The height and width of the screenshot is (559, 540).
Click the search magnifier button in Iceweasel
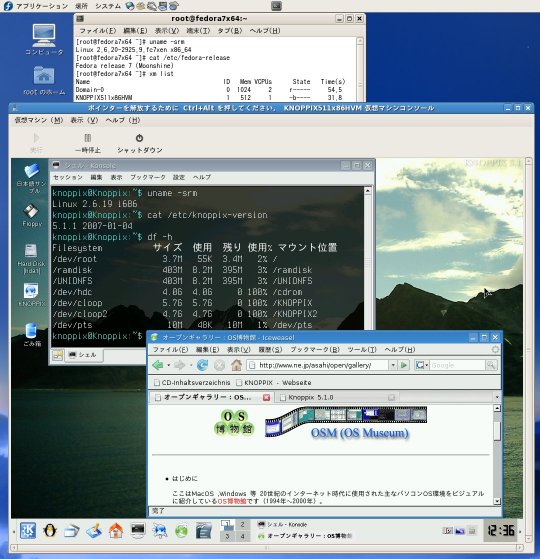coord(491,365)
